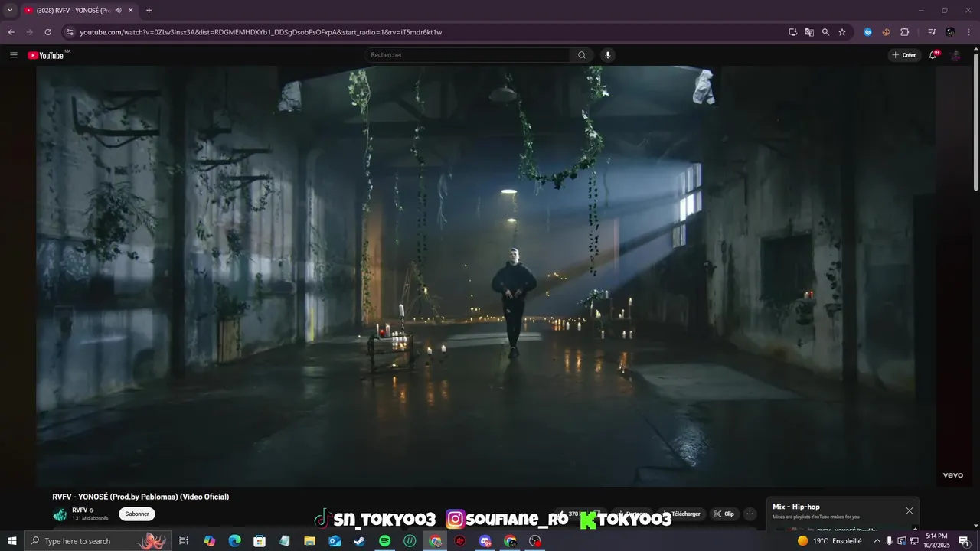Open Chrome profile avatar
The height and width of the screenshot is (551, 980).
950,32
